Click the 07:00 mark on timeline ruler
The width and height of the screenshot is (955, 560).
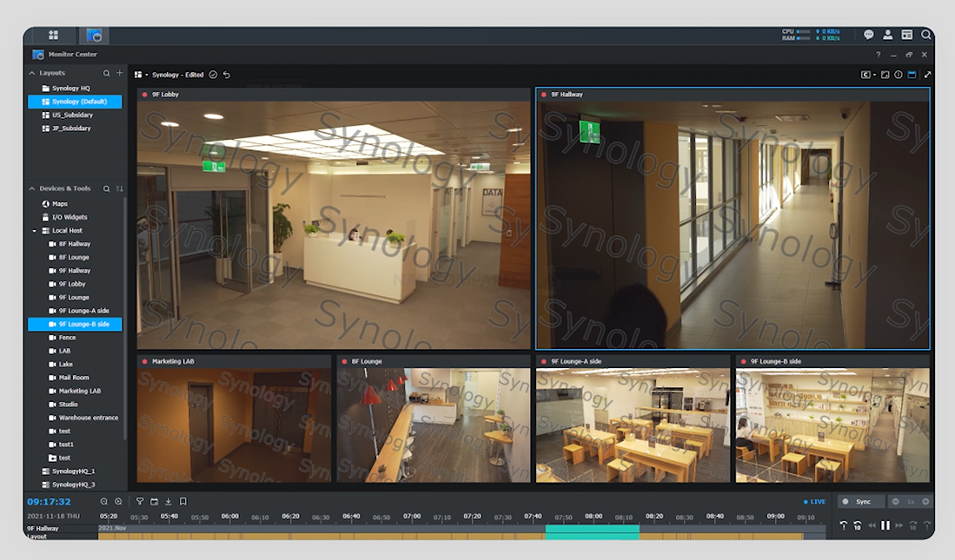(412, 517)
